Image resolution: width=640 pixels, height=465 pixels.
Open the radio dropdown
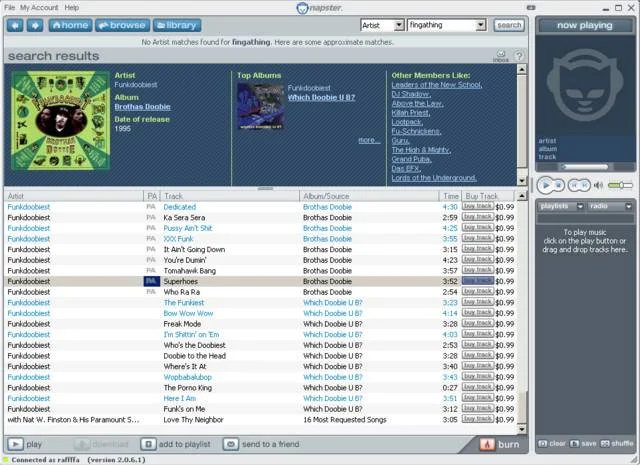610,207
